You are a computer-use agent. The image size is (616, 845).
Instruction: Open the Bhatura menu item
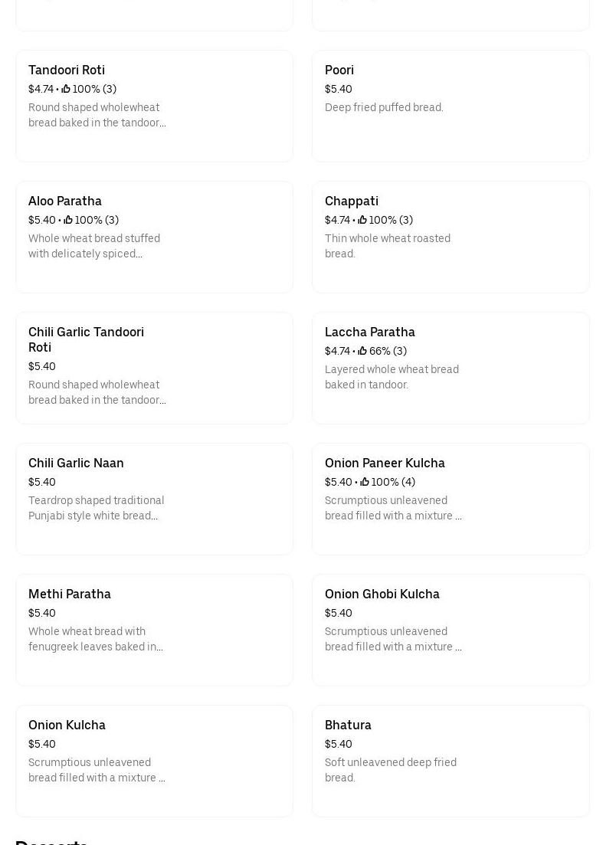(x=348, y=725)
